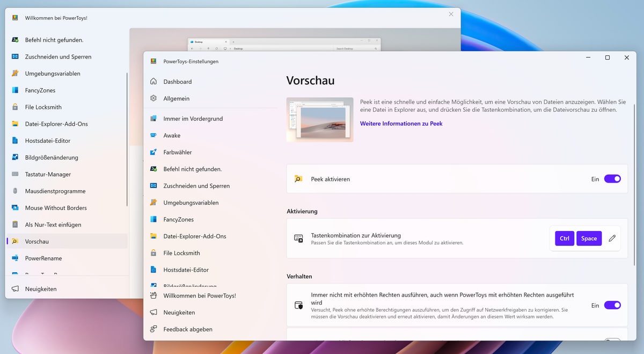The image size is (644, 354).
Task: Select Vorschau in Welcome window list
Action: (x=67, y=241)
